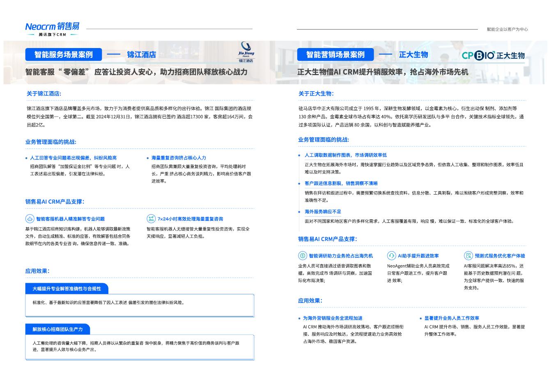This screenshot has height=392, width=551.
Task: Click the 赋能企业以客户为中心 header text
Action: [x=507, y=29]
